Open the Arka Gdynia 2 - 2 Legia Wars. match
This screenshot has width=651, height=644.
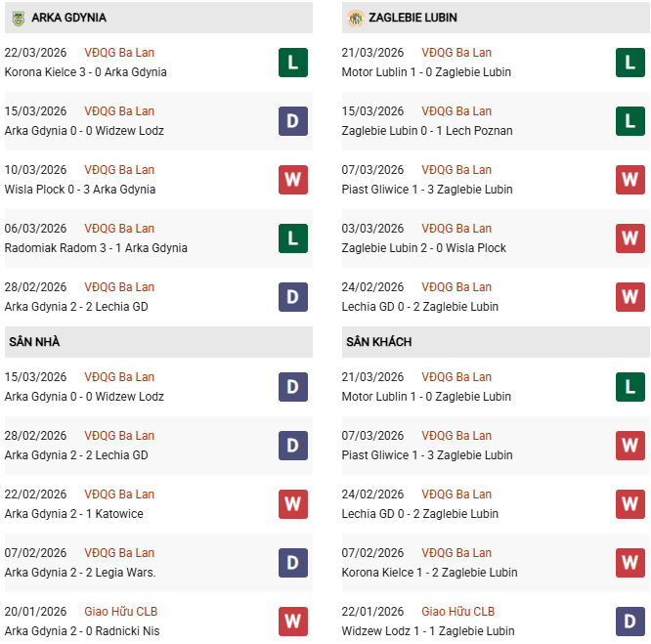click(80, 573)
